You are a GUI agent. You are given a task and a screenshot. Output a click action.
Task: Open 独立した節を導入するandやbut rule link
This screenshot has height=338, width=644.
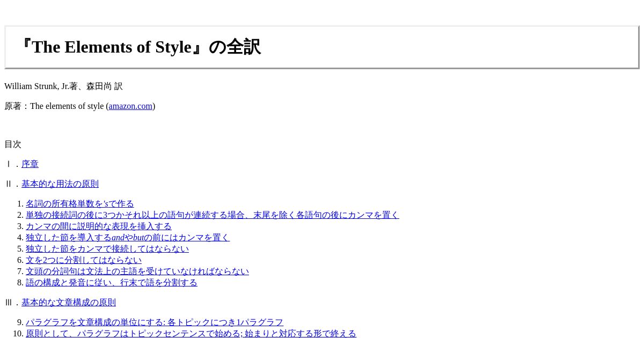(x=128, y=238)
